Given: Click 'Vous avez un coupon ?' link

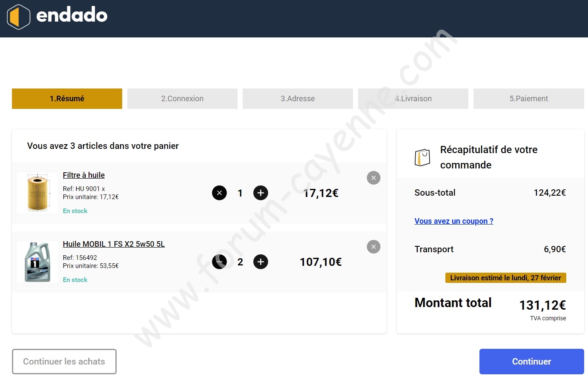Looking at the screenshot, I should (x=454, y=221).
